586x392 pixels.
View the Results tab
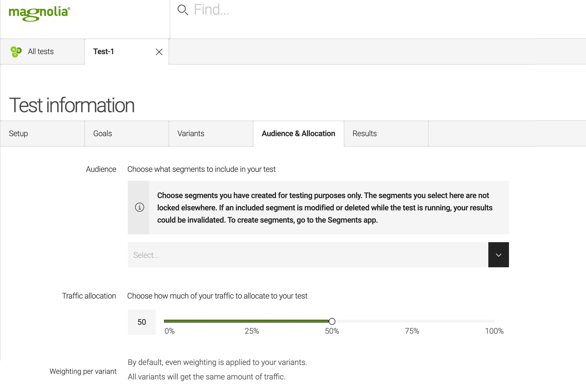point(364,133)
